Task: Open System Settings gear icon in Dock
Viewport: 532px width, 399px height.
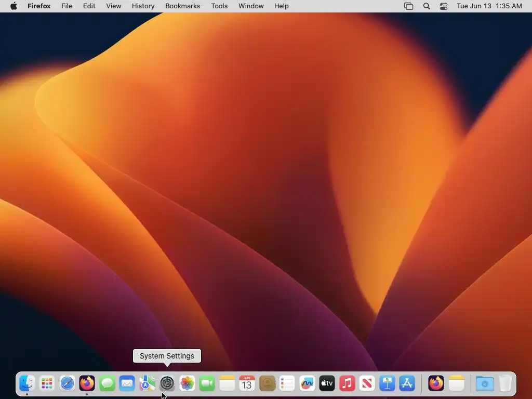Action: pyautogui.click(x=167, y=383)
